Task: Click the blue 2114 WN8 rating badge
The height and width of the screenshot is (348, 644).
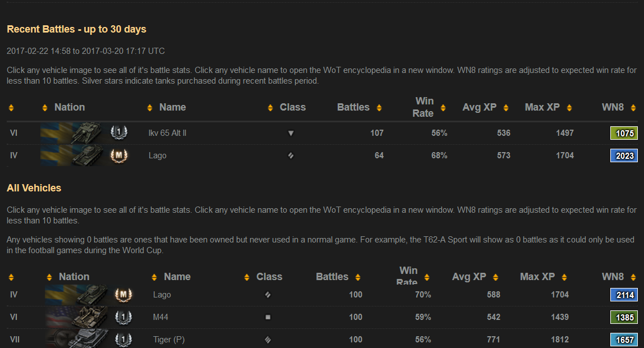Action: [x=624, y=295]
